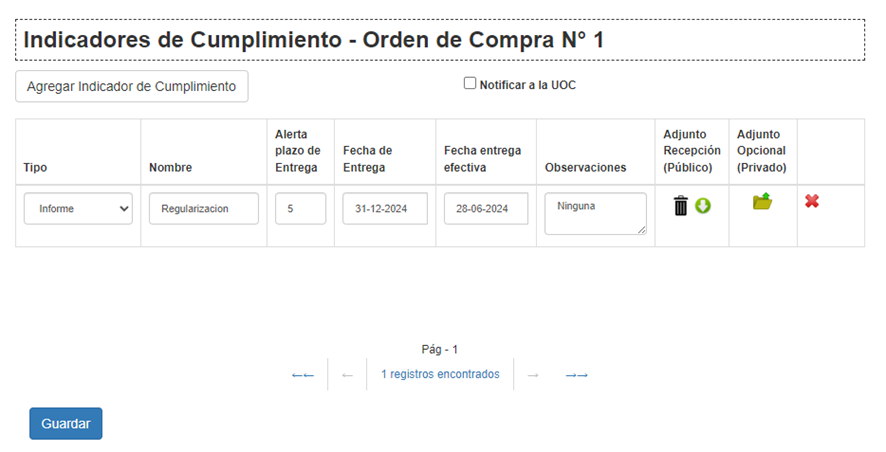Click the 1 registros encontrados link
This screenshot has height=452, width=886.
pos(440,374)
